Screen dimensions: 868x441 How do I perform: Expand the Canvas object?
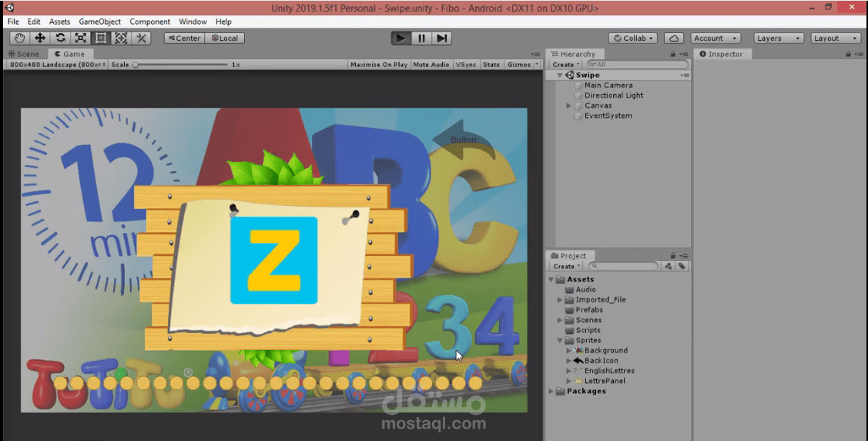click(568, 106)
